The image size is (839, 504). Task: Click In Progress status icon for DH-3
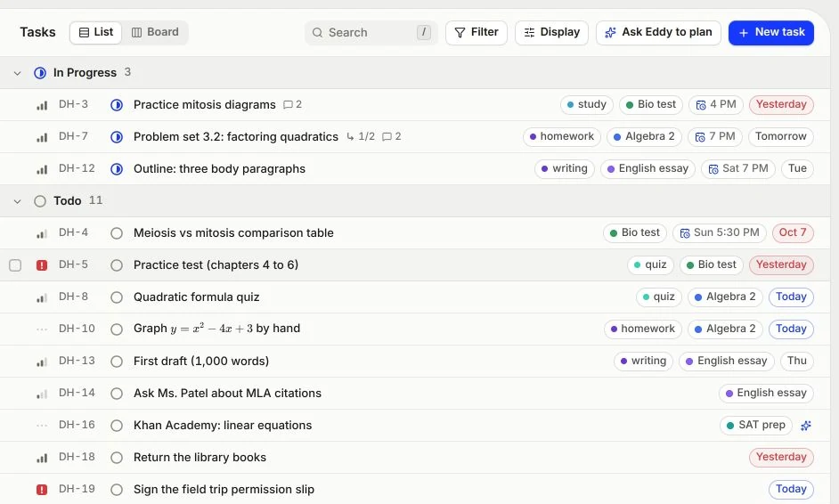point(117,105)
